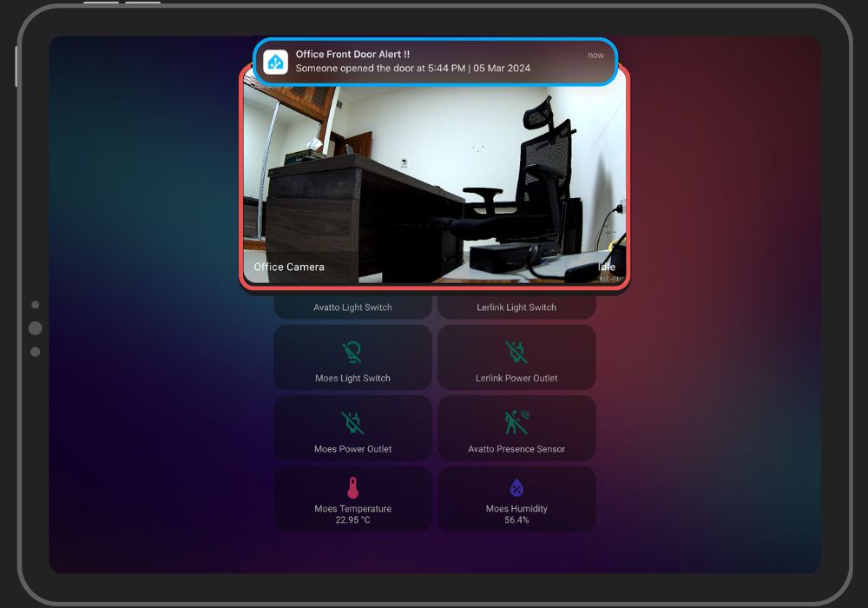Click the 'now' timestamp in the notification

click(595, 56)
